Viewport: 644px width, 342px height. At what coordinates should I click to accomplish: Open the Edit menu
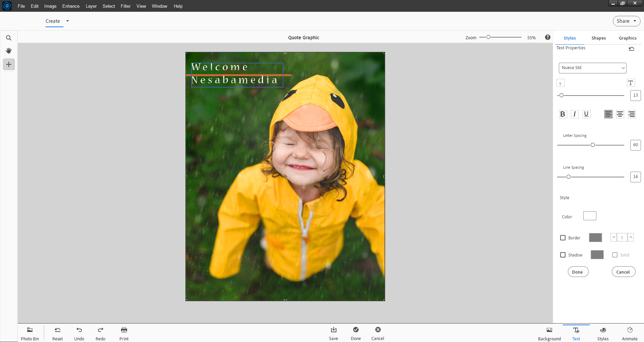coord(35,6)
